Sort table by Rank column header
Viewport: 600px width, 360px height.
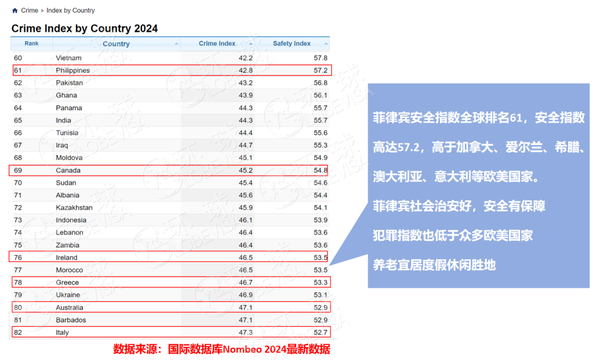(31, 44)
